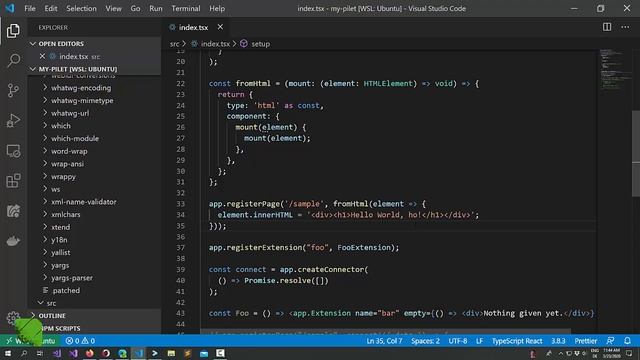This screenshot has height=360, width=640.
Task: Click the setup breadcrumb symbol
Action: pos(256,44)
